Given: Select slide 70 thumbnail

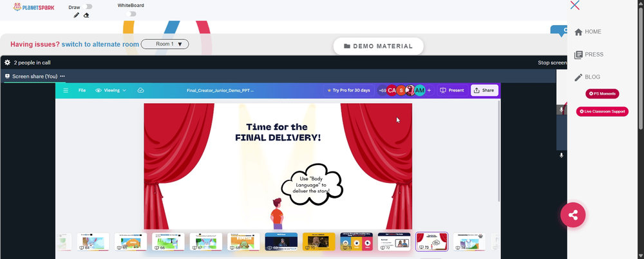Looking at the screenshot, I should pos(319,242).
